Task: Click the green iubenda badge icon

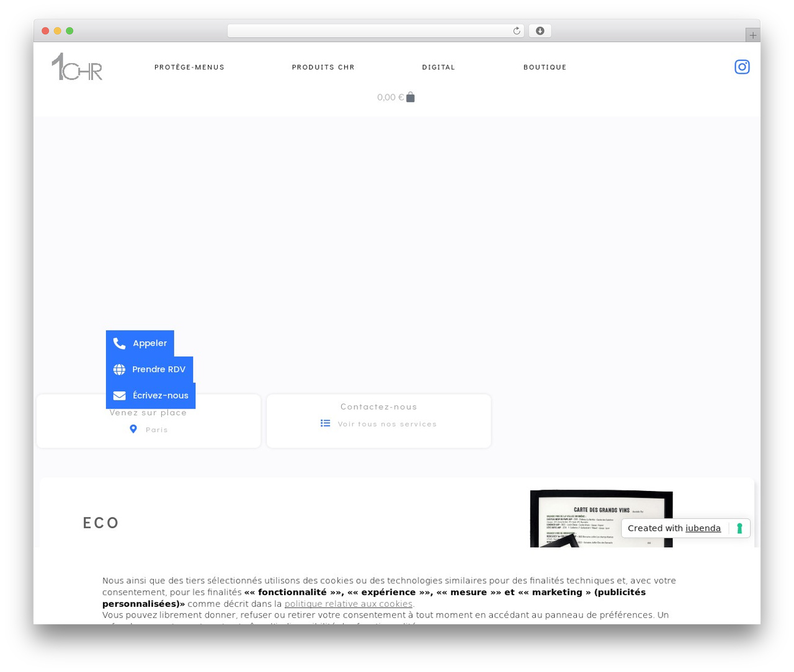Action: click(x=739, y=528)
